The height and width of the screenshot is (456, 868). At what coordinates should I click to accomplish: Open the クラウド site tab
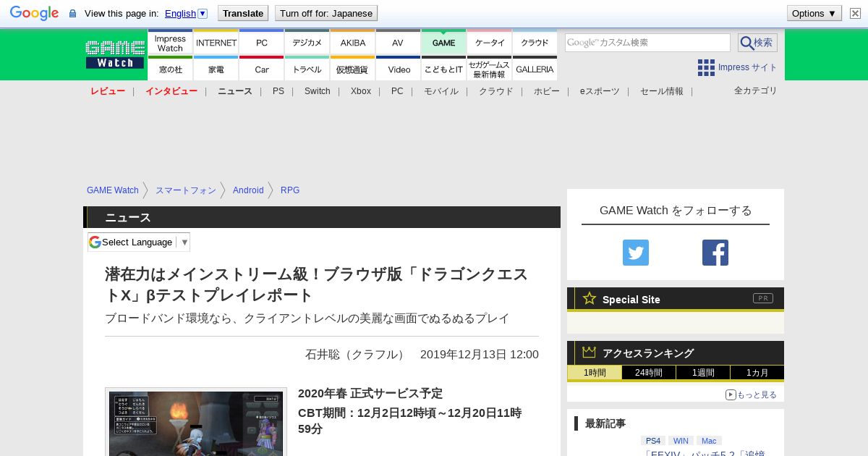tap(535, 43)
